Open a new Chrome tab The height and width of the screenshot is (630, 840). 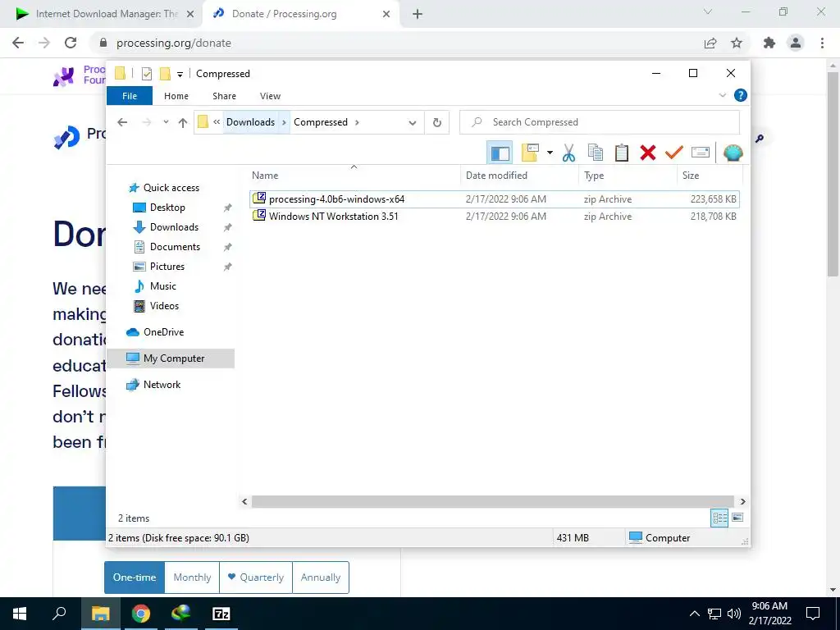418,14
